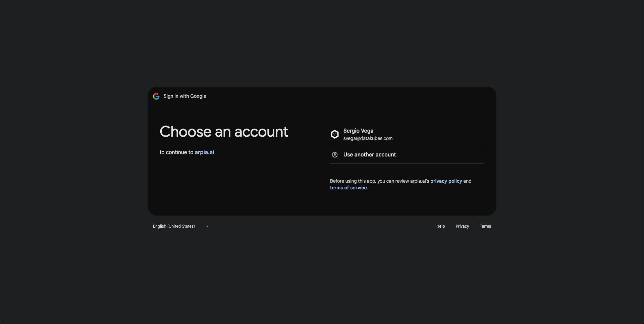Viewport: 644px width, 324px height.
Task: Open the footer Terms link
Action: [x=485, y=226]
